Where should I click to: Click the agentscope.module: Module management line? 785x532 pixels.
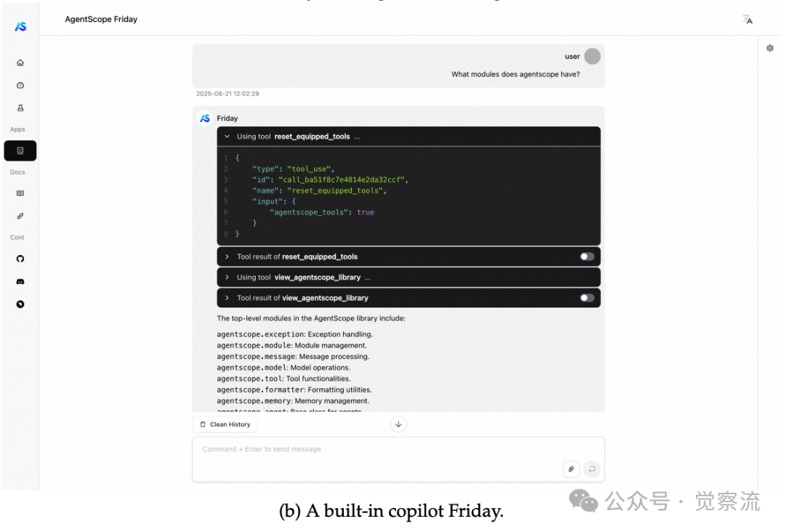[x=292, y=345]
